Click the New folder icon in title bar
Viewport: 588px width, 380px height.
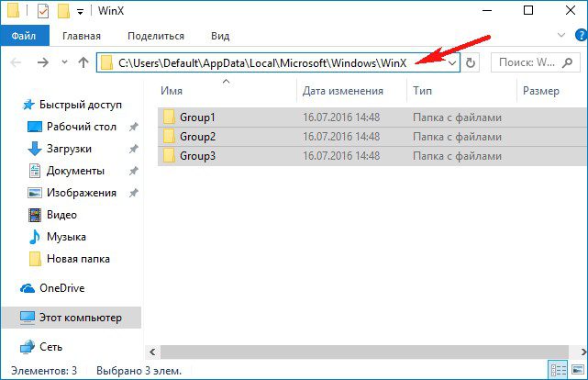coord(63,11)
